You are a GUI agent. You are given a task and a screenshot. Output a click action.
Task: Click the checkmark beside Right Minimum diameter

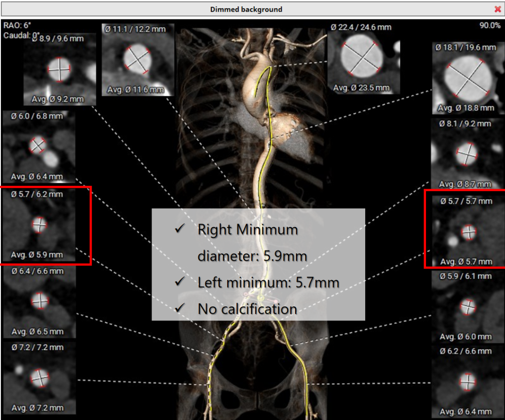(x=179, y=229)
